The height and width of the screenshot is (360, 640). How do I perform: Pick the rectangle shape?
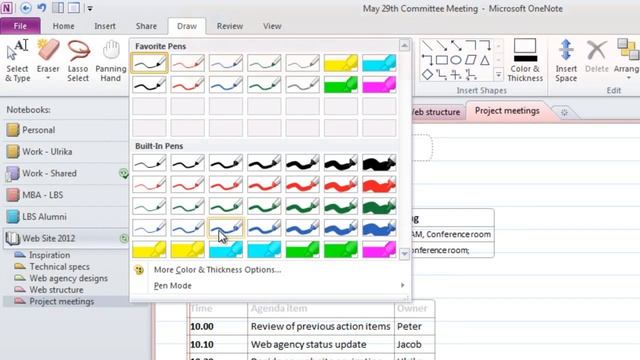point(442,60)
